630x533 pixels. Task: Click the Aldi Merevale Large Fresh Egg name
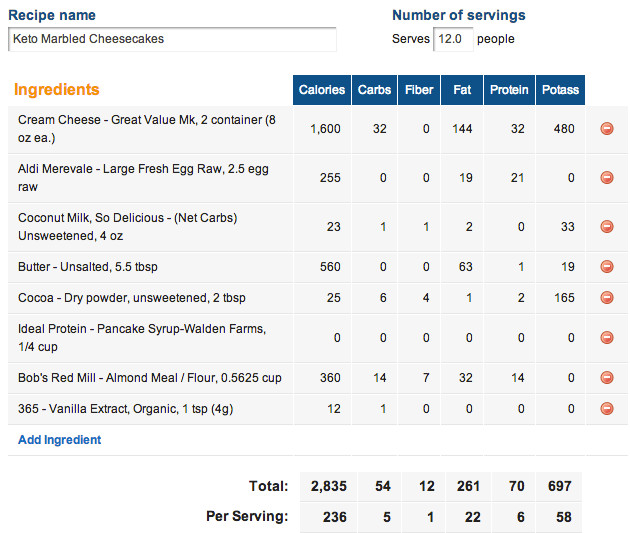[143, 178]
